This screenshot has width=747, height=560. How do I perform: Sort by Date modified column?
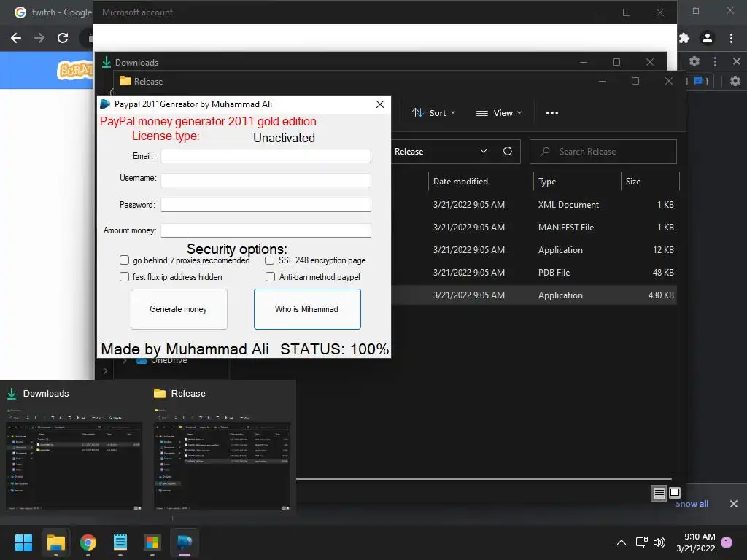tap(480, 182)
